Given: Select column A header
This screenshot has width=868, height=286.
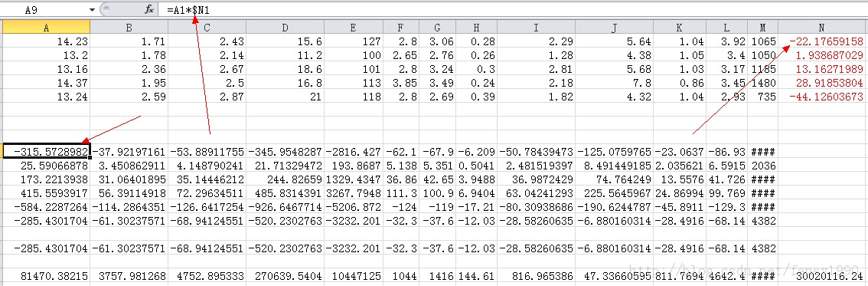Looking at the screenshot, I should pos(45,28).
